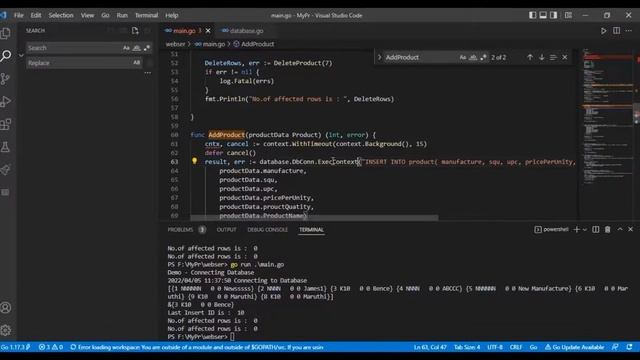Open the Selection menu
This screenshot has width=640, height=360.
coord(61,15)
